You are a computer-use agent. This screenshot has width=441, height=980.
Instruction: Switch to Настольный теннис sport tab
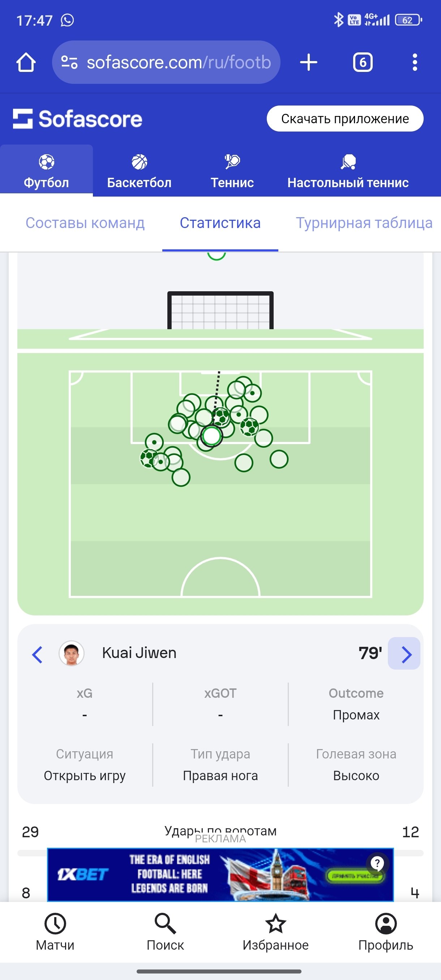click(x=348, y=171)
